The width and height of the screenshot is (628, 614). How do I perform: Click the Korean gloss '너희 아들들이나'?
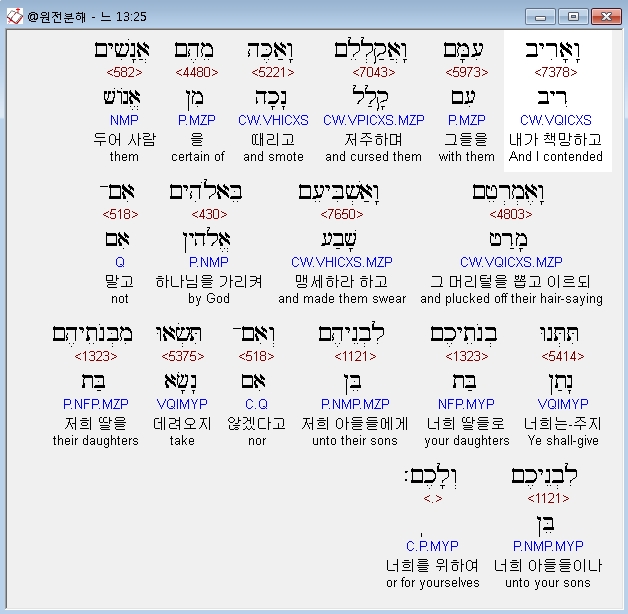(x=548, y=566)
